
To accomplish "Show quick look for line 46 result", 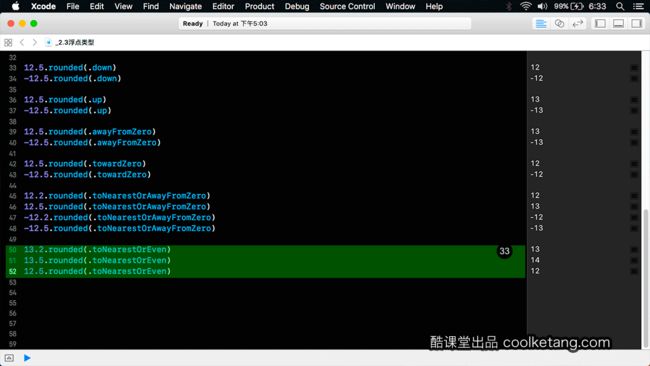I will click(634, 206).
